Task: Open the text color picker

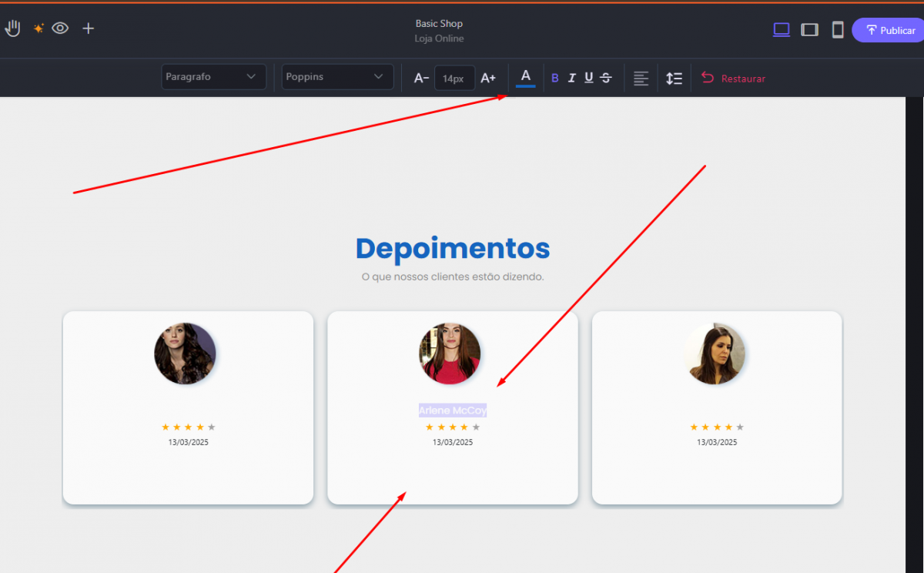Action: (526, 77)
